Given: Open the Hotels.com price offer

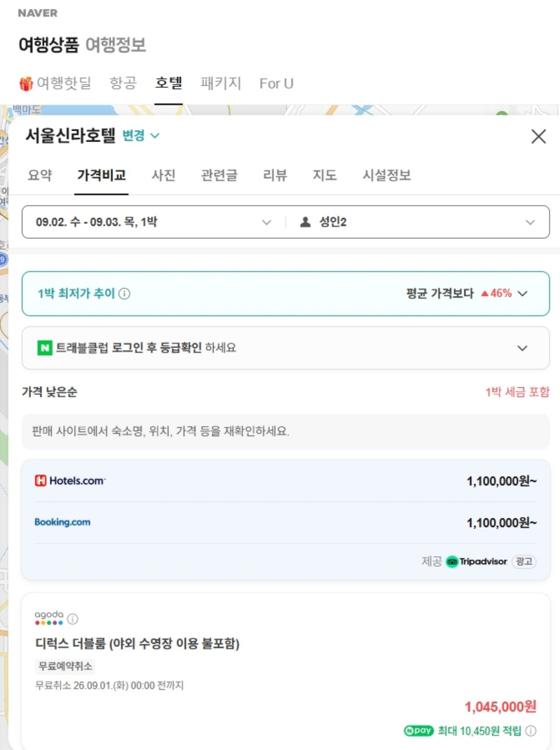Looking at the screenshot, I should coord(286,481).
